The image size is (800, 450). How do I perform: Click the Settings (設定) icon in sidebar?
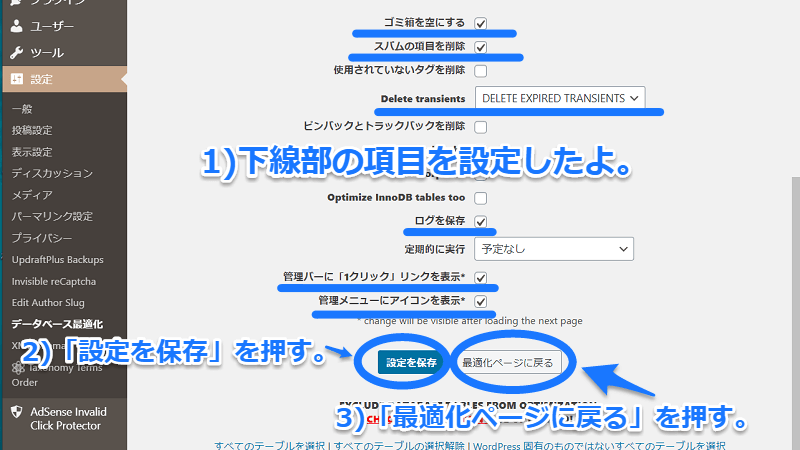17,79
